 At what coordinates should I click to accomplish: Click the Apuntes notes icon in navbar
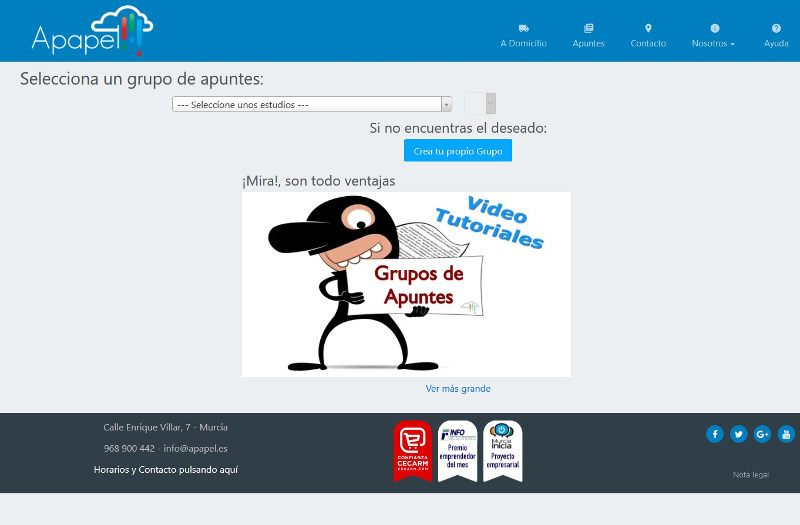pyautogui.click(x=588, y=28)
